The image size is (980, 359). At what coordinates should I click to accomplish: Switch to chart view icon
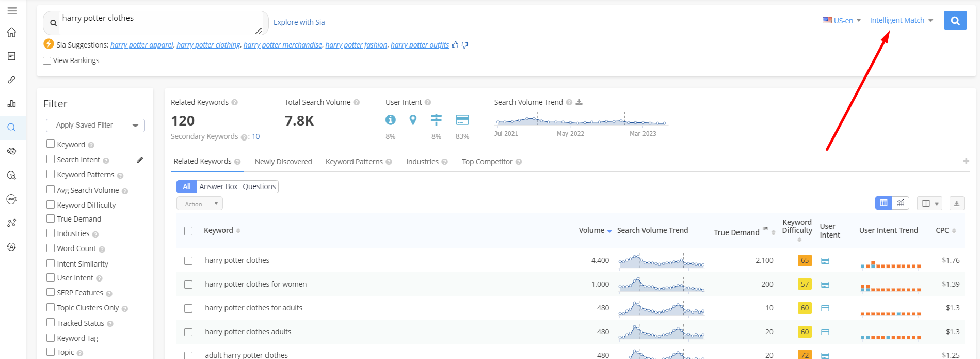click(x=901, y=203)
